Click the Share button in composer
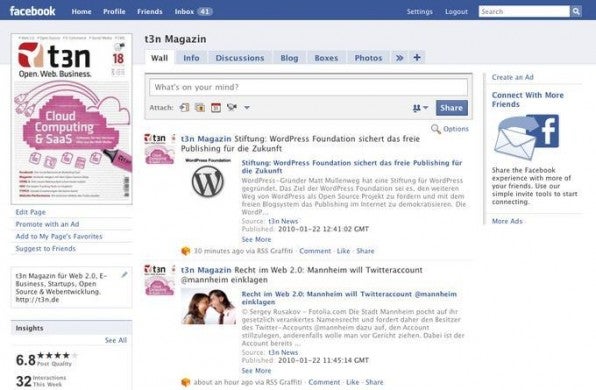Screen dimensions: 596x390 452,108
